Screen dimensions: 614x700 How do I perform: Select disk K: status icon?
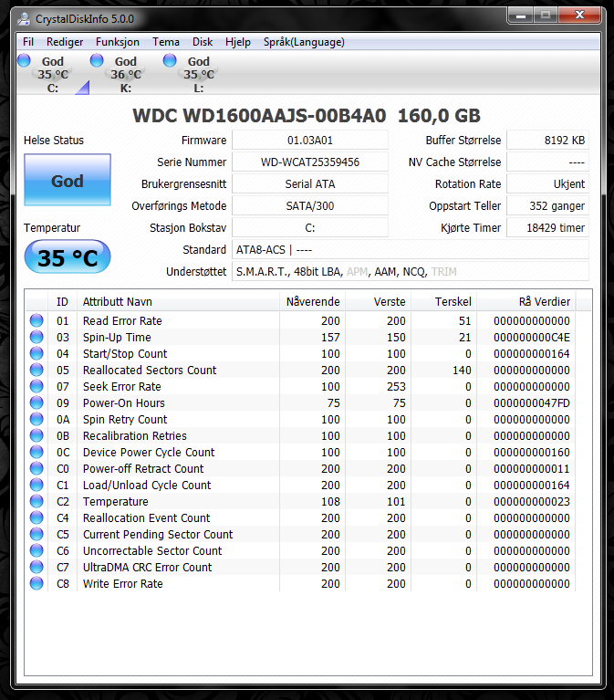tap(97, 60)
